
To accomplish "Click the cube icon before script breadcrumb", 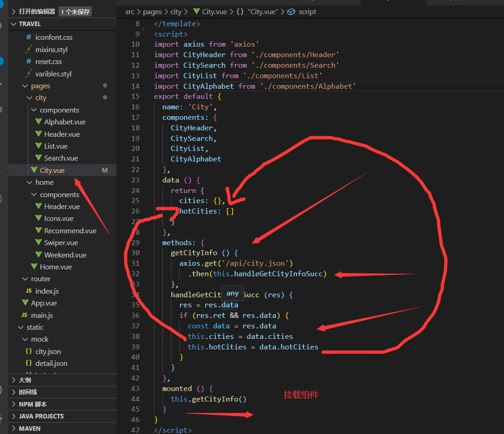I will tap(291, 12).
